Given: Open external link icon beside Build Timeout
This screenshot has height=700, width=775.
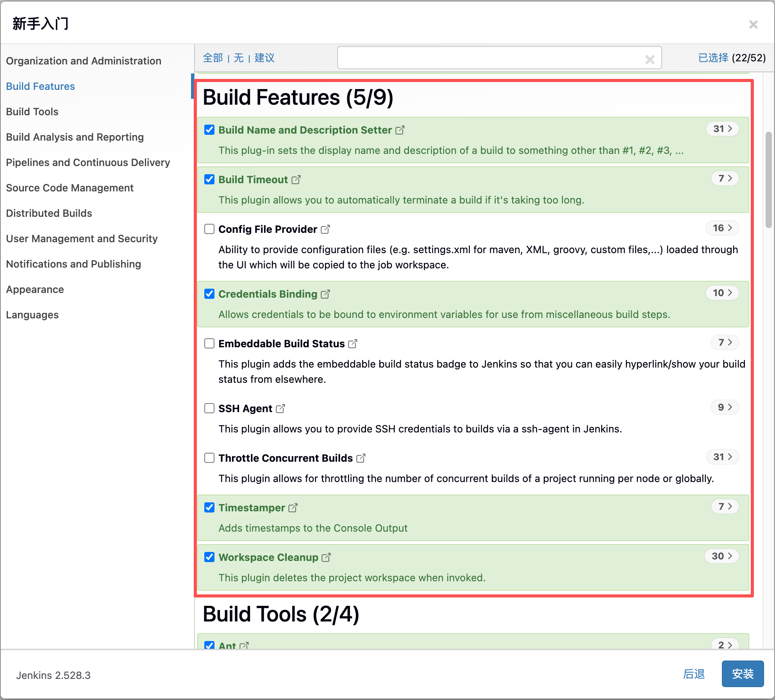Looking at the screenshot, I should tap(296, 180).
